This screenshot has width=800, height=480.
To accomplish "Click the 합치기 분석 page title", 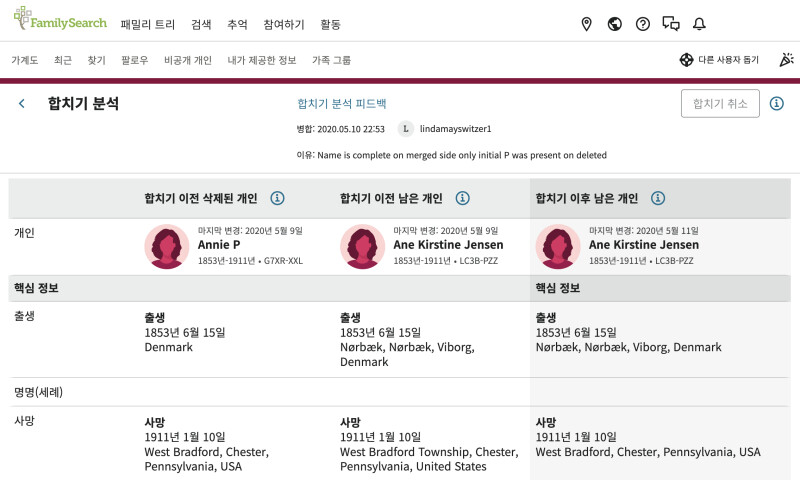I will pyautogui.click(x=83, y=104).
